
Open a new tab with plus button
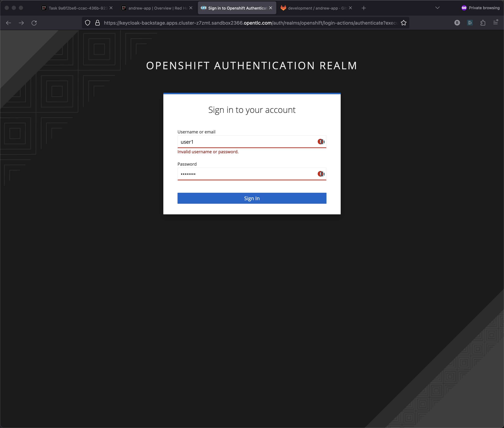364,8
